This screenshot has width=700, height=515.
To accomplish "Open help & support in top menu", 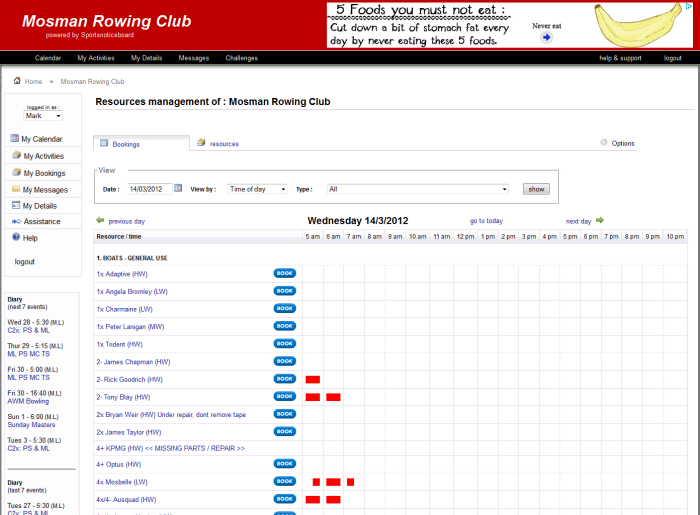I will pos(620,58).
